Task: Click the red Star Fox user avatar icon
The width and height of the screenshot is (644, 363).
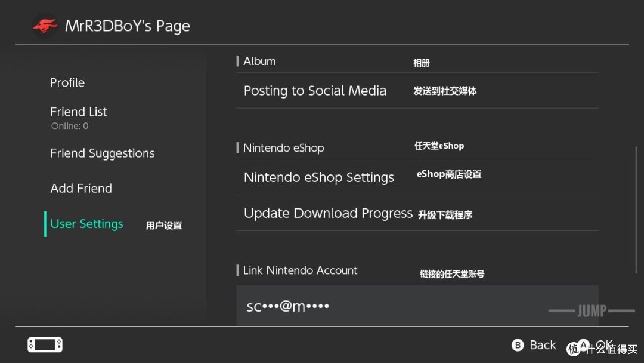Action: pos(45,26)
